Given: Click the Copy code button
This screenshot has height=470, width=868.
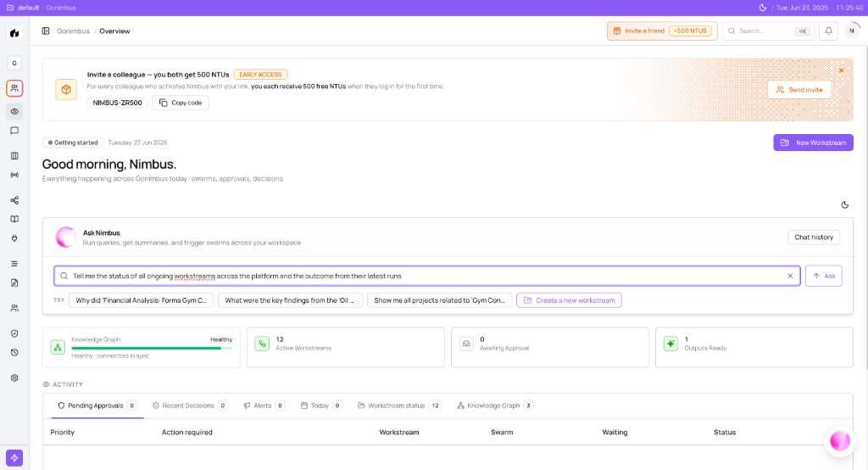Looking at the screenshot, I should coord(181,103).
